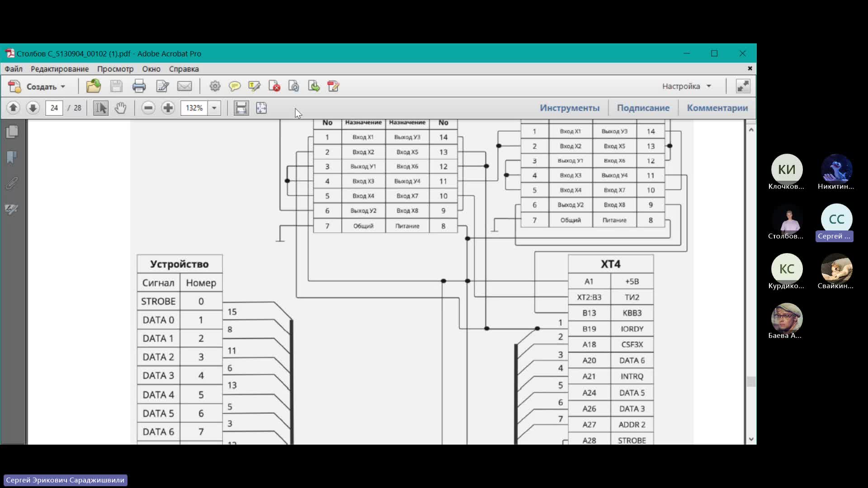The image size is (868, 488).
Task: Toggle full-screen read mode icon
Action: click(743, 86)
